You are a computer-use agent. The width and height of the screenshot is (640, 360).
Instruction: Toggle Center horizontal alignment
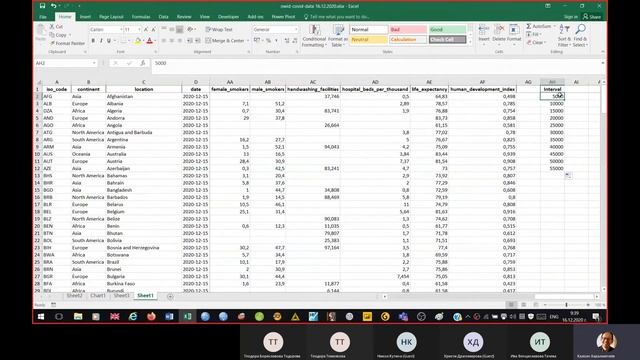point(172,40)
